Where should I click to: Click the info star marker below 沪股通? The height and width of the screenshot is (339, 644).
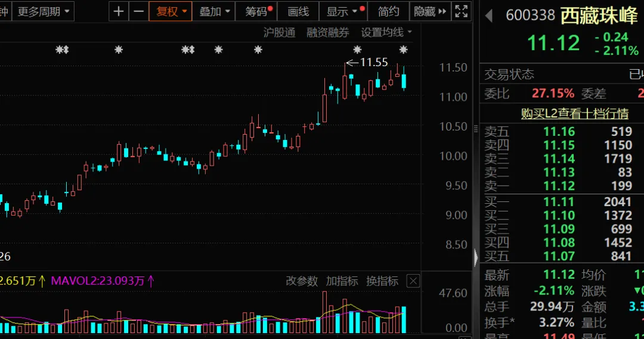(x=258, y=49)
